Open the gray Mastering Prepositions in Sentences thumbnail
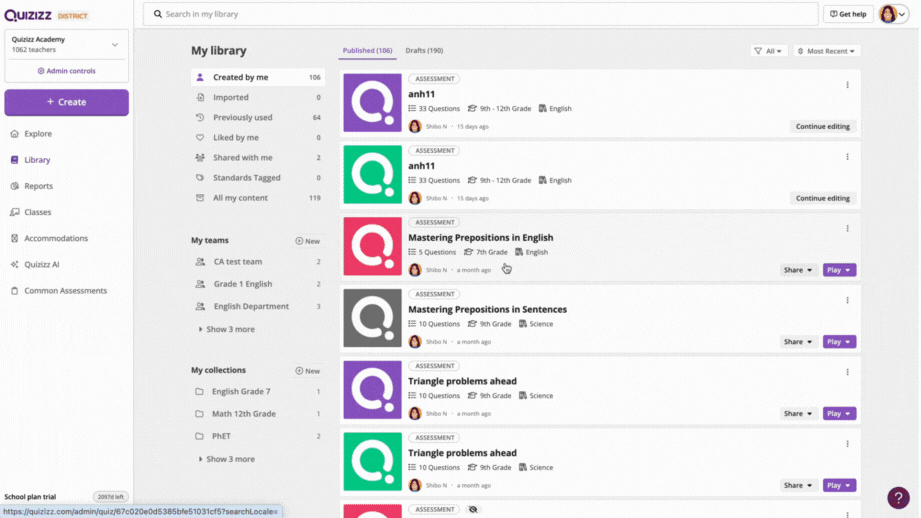This screenshot has height=518, width=921. pos(372,318)
